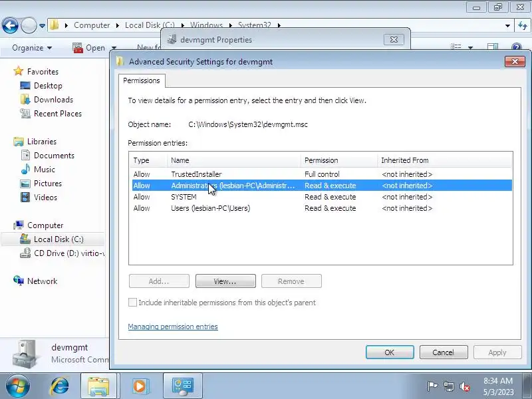
Task: Click the Back navigation arrow in Explorer
Action: pyautogui.click(x=10, y=25)
